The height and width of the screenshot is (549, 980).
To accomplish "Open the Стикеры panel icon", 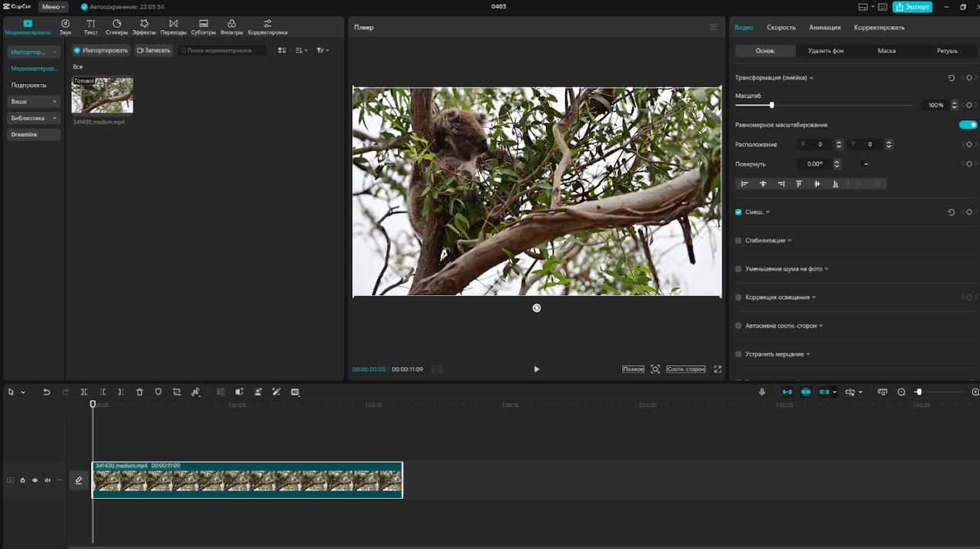I will click(116, 27).
